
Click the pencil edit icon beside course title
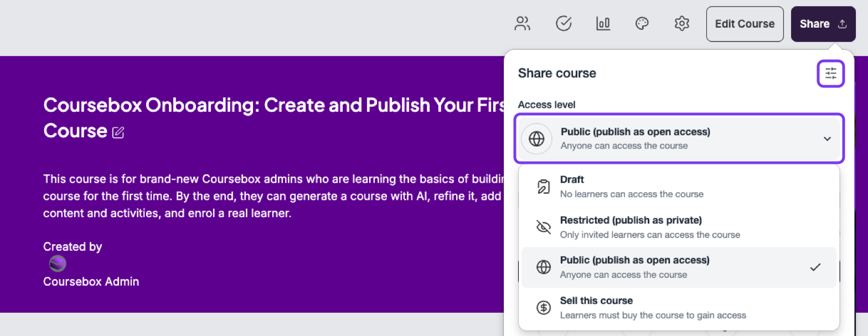118,132
